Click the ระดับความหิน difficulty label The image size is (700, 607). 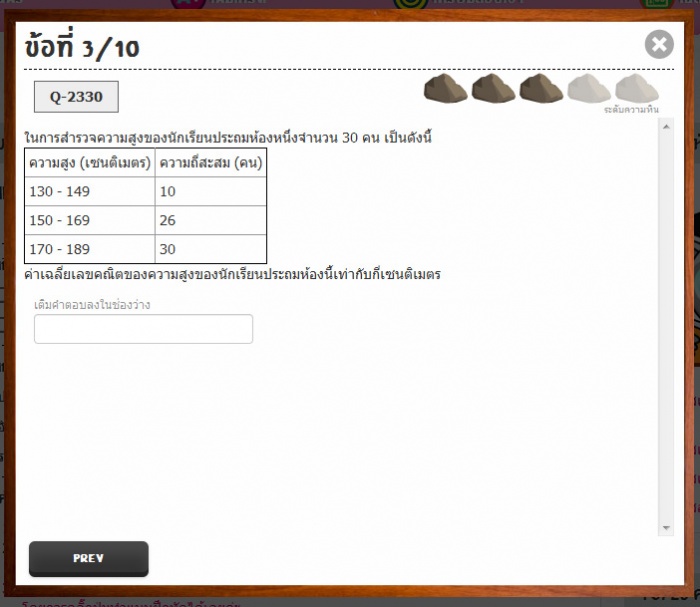pyautogui.click(x=631, y=109)
